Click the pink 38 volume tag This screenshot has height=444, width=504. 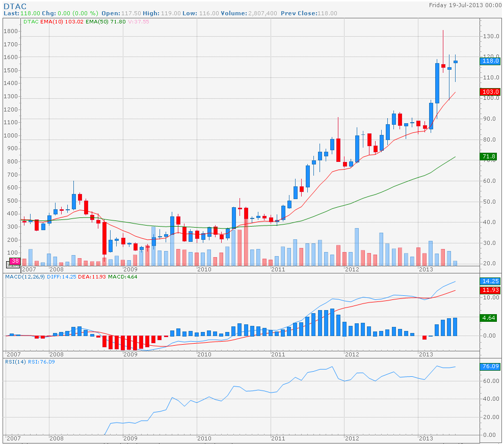[14, 261]
